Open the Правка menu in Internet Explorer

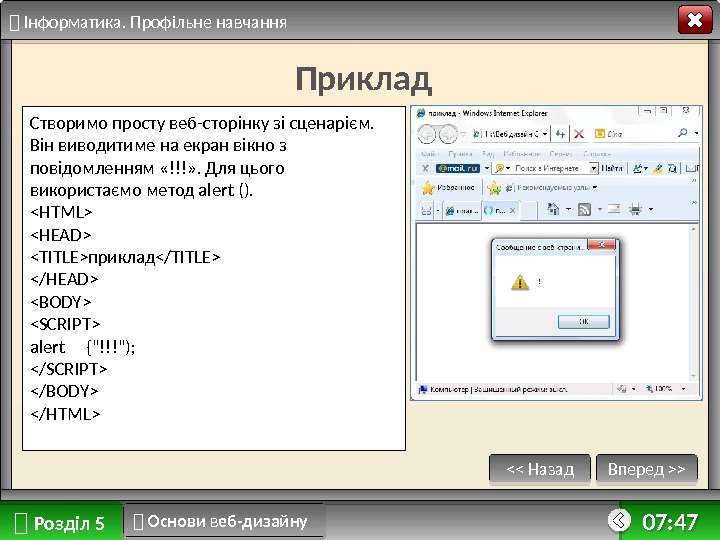tap(460, 154)
